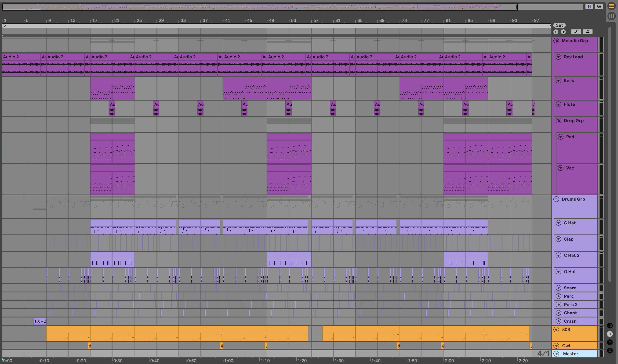This screenshot has width=618, height=364.
Task: Fold the Drums Grp group track
Action: [x=556, y=199]
